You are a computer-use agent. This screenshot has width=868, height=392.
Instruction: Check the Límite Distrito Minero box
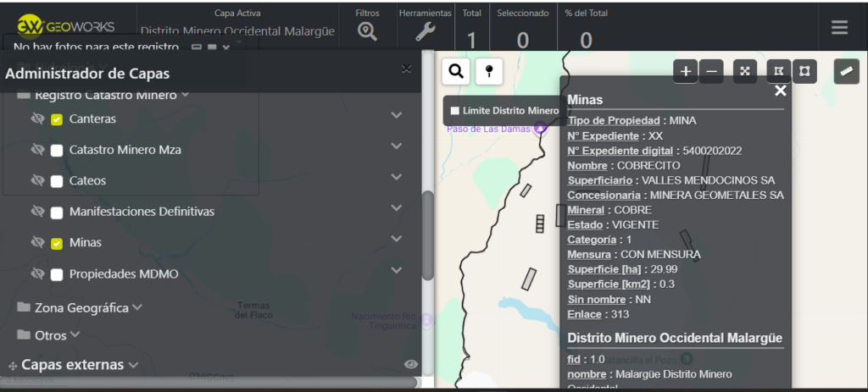pyautogui.click(x=455, y=111)
